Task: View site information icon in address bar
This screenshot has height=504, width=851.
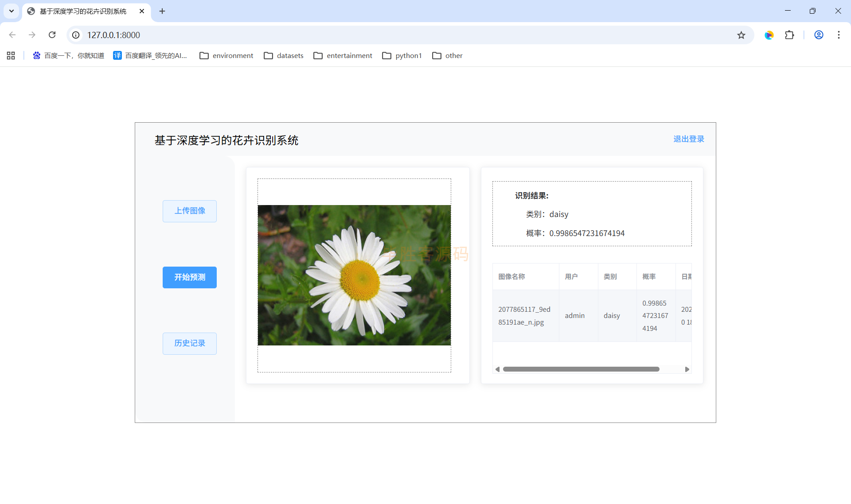Action: 76,35
